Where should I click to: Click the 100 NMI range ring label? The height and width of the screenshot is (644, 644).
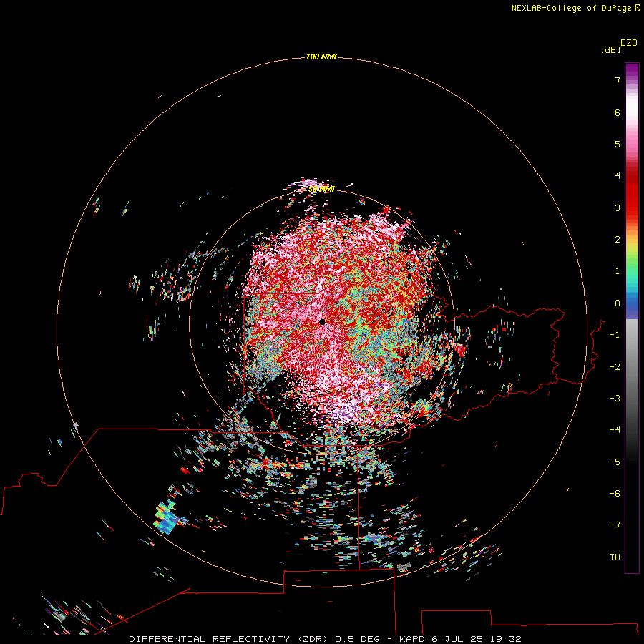coord(321,57)
